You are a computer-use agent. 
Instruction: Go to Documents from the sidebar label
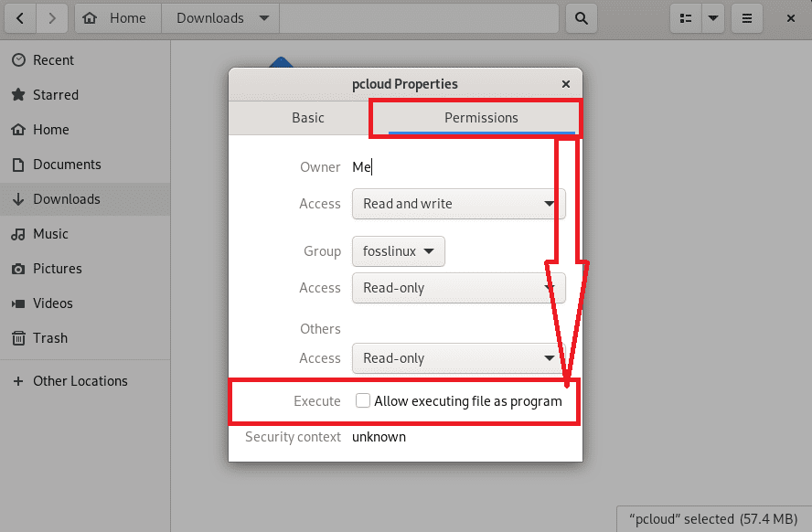[x=67, y=165]
